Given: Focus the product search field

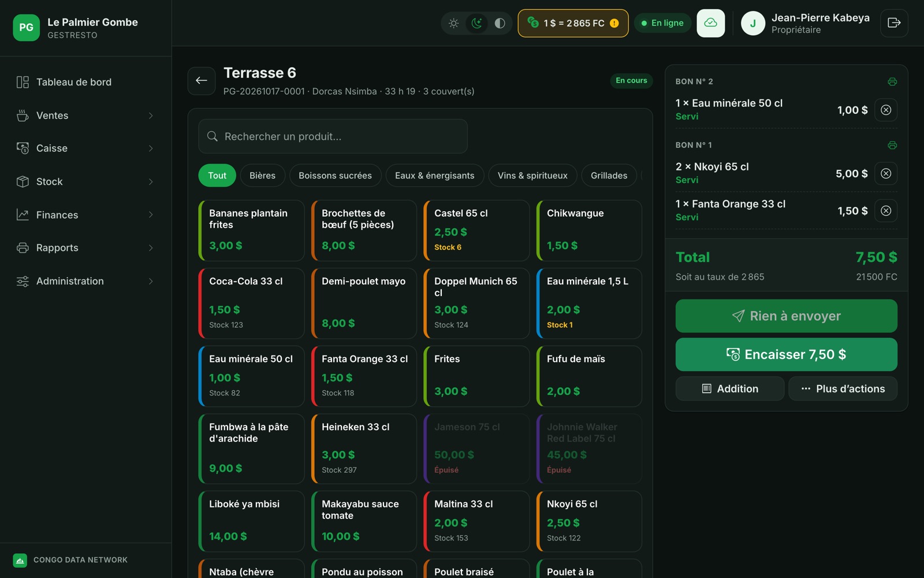Looking at the screenshot, I should coord(333,136).
